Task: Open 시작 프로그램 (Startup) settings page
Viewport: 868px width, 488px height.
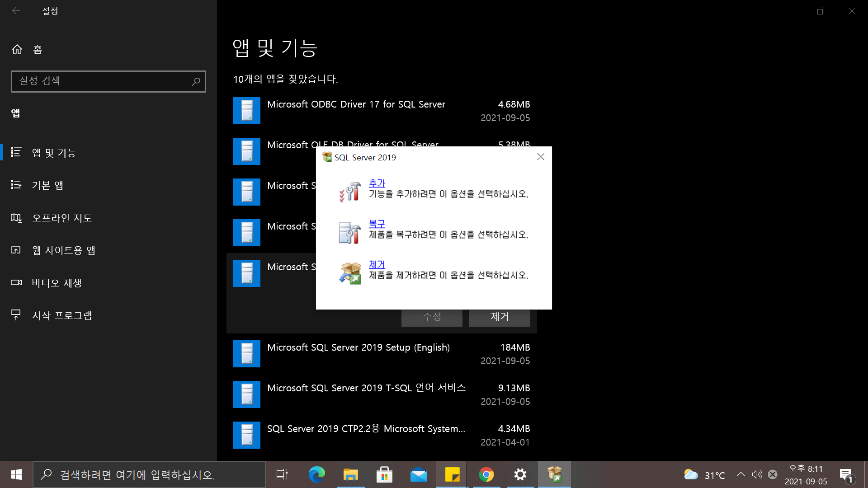Action: pos(62,315)
